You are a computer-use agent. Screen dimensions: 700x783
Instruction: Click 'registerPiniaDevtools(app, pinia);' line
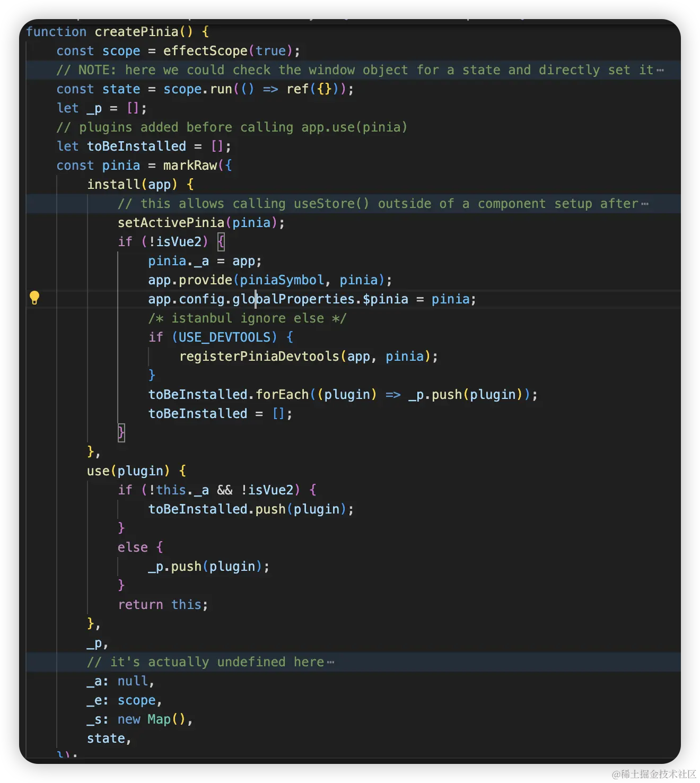[x=309, y=356]
